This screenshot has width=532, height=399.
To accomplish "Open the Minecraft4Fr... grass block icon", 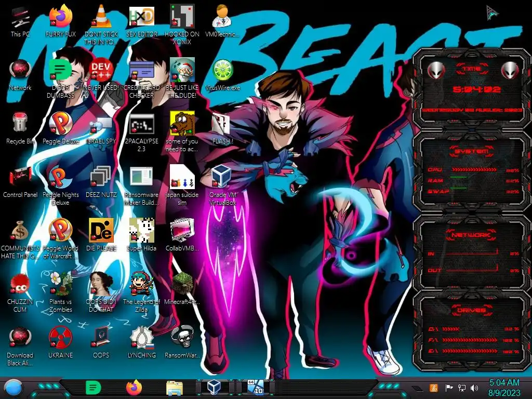I will [x=182, y=289].
